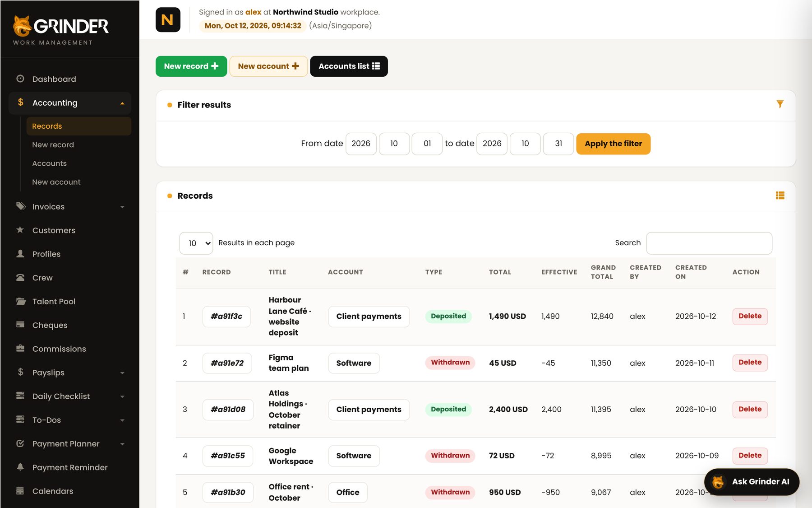Go to Customers page
This screenshot has width=812, height=508.
coord(69,230)
